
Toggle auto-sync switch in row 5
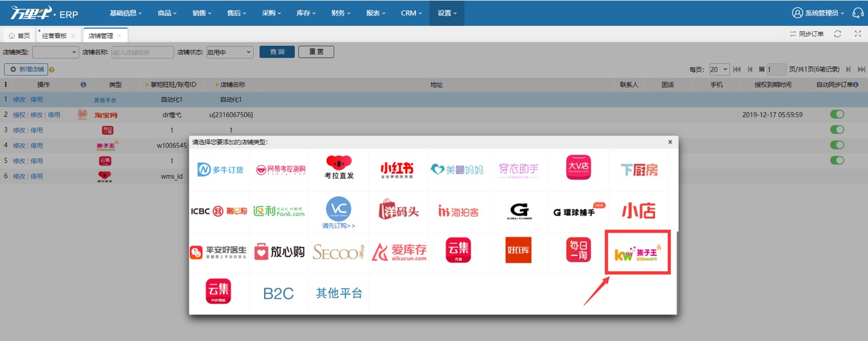(x=837, y=160)
